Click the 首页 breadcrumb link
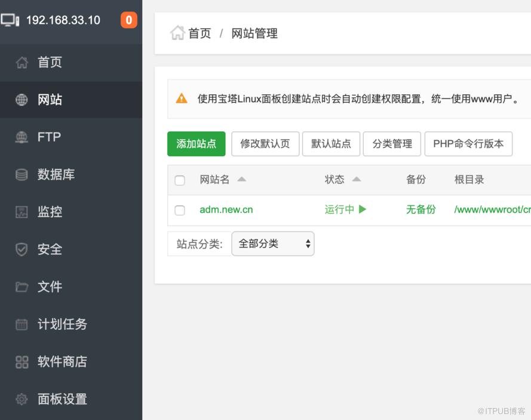The height and width of the screenshot is (420, 531). click(x=200, y=33)
